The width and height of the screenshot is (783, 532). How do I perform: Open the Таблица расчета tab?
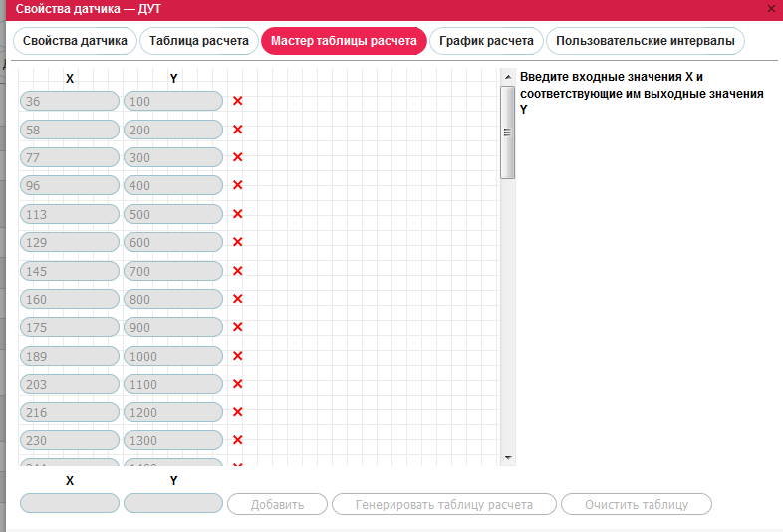point(198,42)
